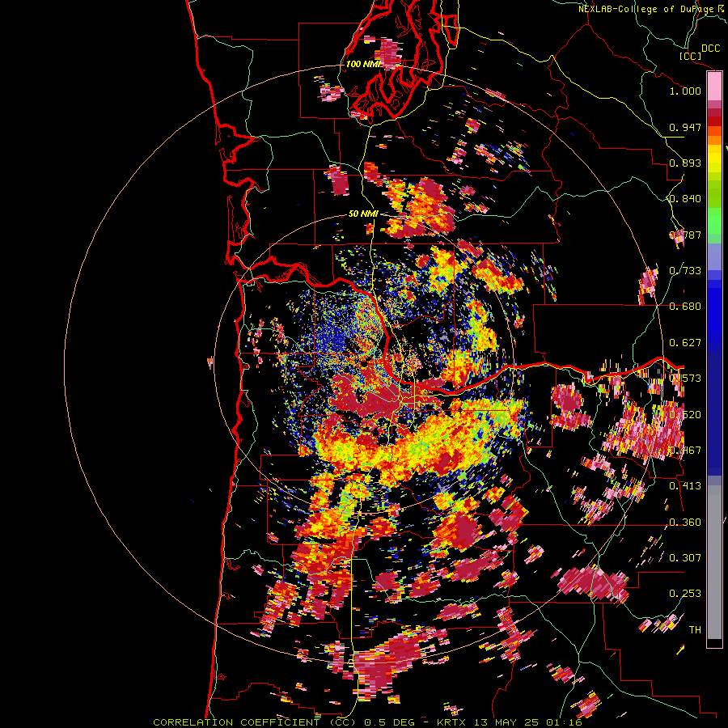728x728 pixels.
Task: Click the 0.733 color scale value
Action: pyautogui.click(x=685, y=271)
